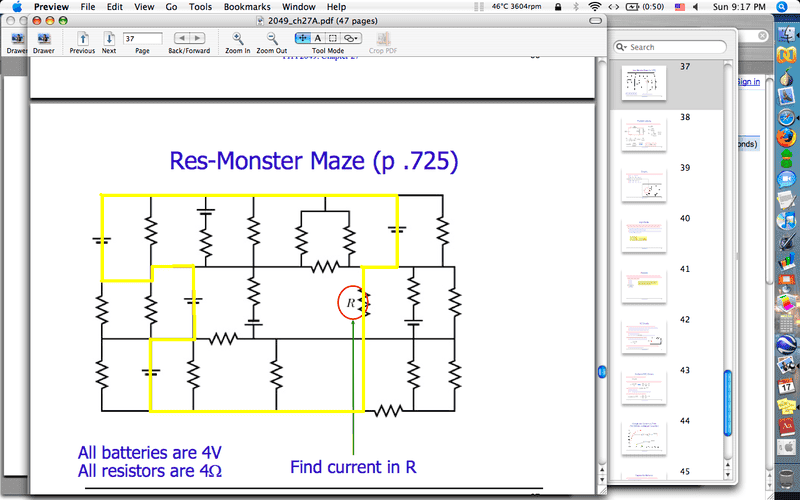Open the Apple menu
The image size is (800, 500).
[17, 7]
